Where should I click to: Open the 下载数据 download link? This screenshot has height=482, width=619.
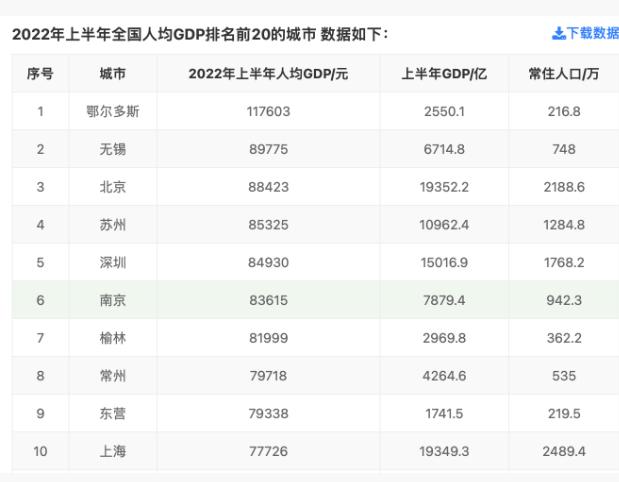586,34
